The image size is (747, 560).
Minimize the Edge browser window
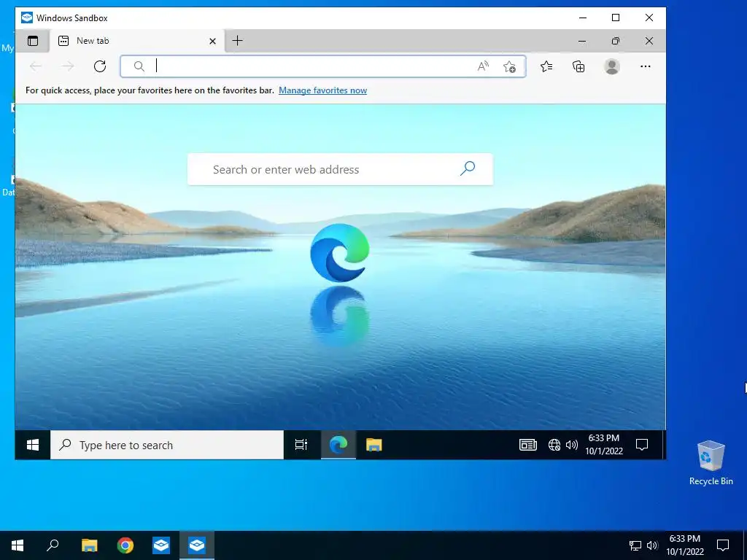pyautogui.click(x=581, y=41)
